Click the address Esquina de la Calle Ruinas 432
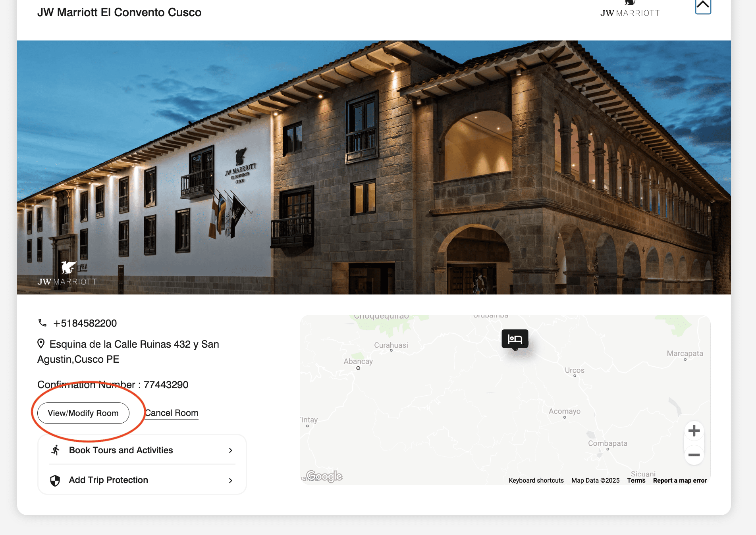The width and height of the screenshot is (756, 535). 128,352
